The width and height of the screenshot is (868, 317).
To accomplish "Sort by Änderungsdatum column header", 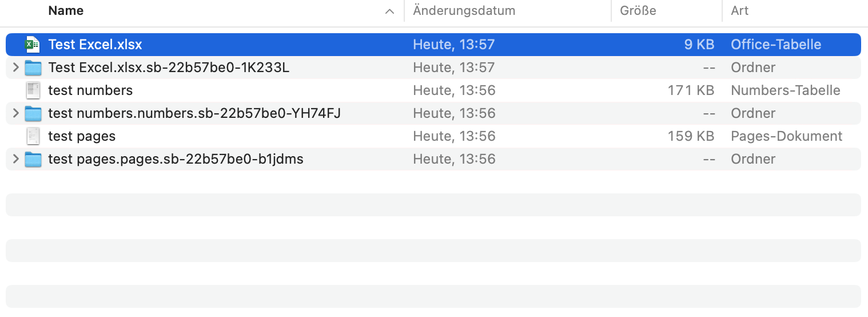I will pyautogui.click(x=464, y=11).
